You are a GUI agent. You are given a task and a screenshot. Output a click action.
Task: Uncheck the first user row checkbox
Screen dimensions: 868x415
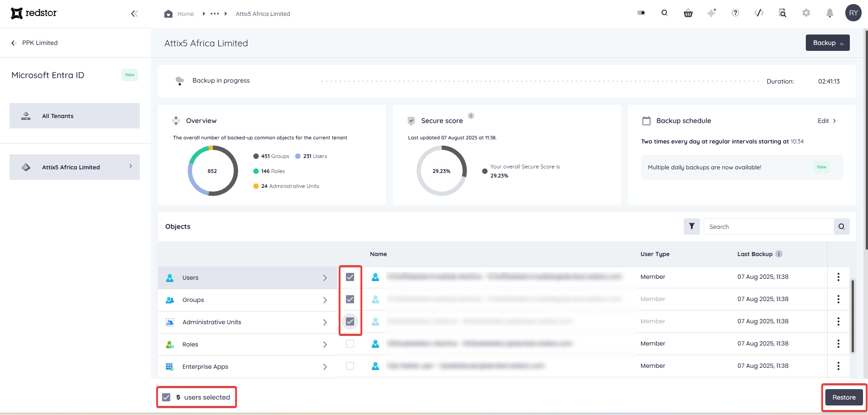click(x=350, y=277)
